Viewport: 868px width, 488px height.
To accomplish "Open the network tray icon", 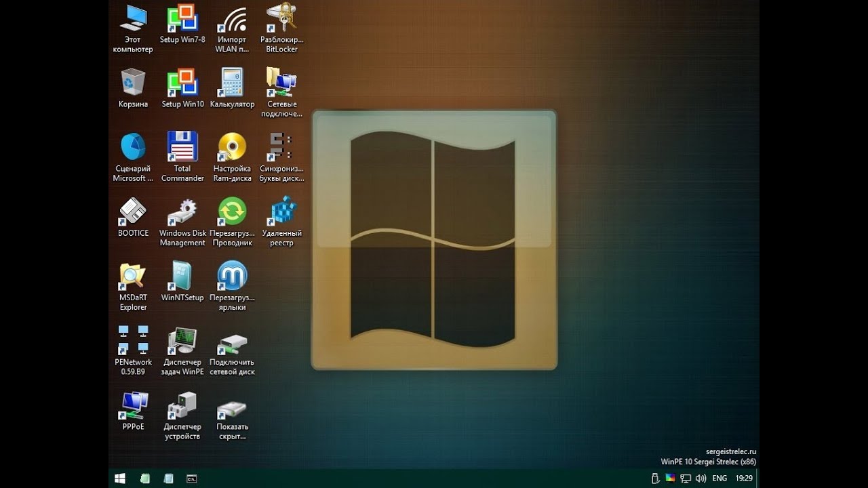I will [x=686, y=479].
